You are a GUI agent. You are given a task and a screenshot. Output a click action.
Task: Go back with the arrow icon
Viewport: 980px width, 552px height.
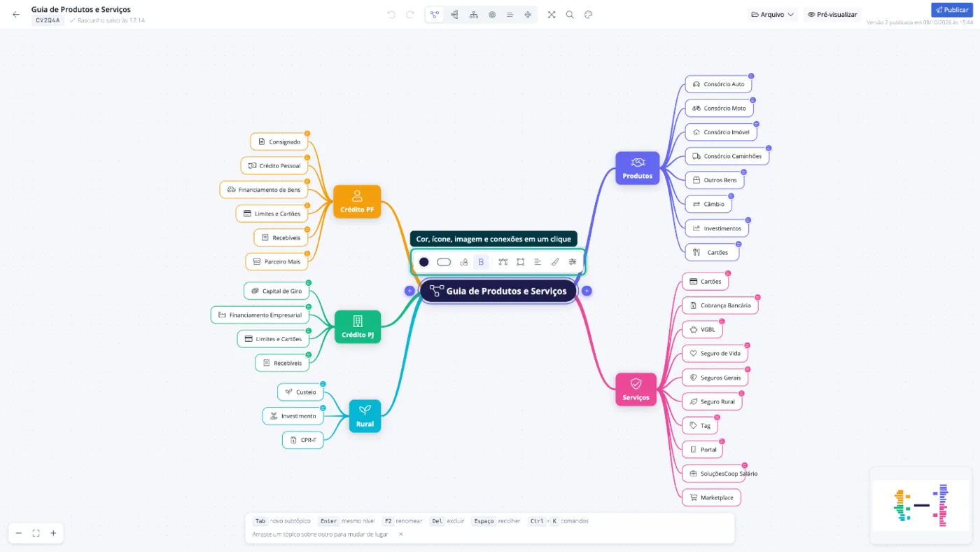coord(16,14)
